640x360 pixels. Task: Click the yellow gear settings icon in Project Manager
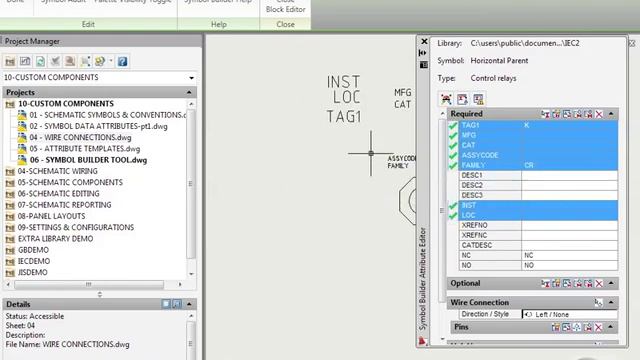click(100, 62)
